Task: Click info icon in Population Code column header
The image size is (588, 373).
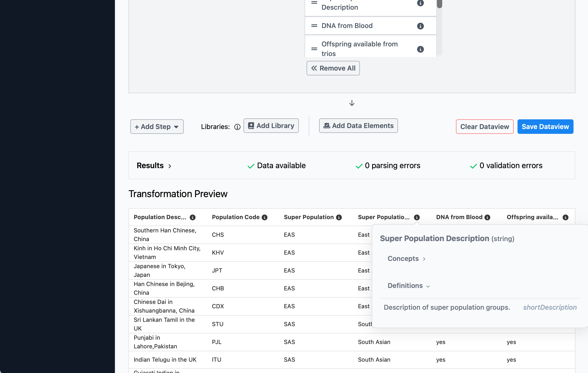Action: click(265, 217)
